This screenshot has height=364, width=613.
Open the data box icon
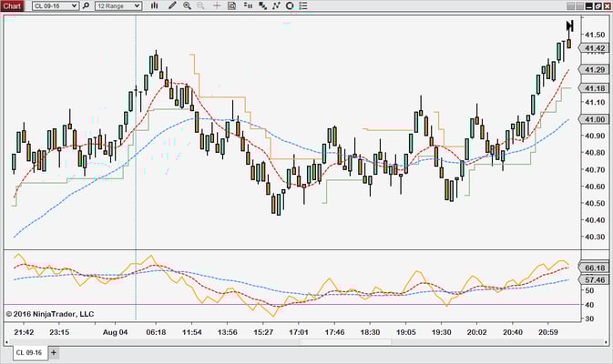[231, 5]
